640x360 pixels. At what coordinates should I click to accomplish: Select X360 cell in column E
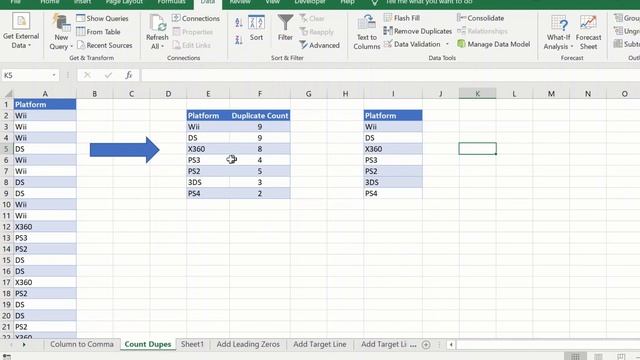pyautogui.click(x=208, y=149)
